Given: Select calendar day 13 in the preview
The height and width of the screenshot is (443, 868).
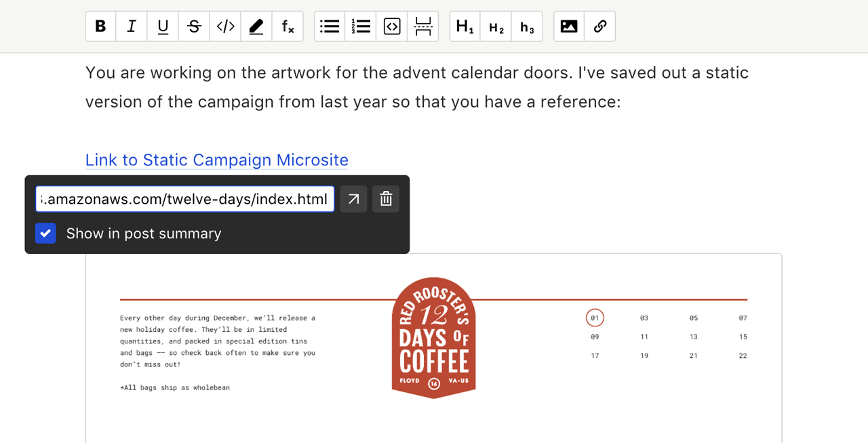Looking at the screenshot, I should [x=694, y=337].
